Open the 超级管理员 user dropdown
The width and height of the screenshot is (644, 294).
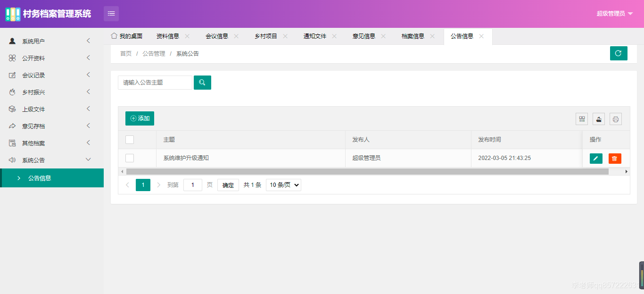point(614,14)
